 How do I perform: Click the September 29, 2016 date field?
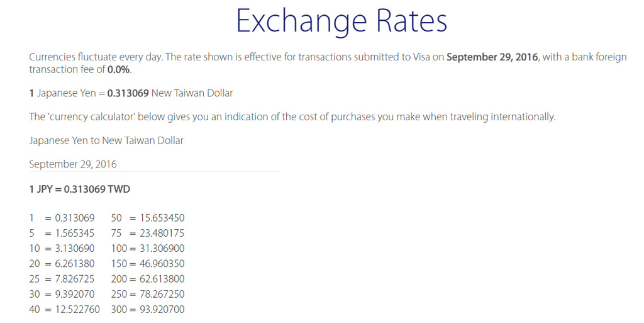(x=154, y=164)
